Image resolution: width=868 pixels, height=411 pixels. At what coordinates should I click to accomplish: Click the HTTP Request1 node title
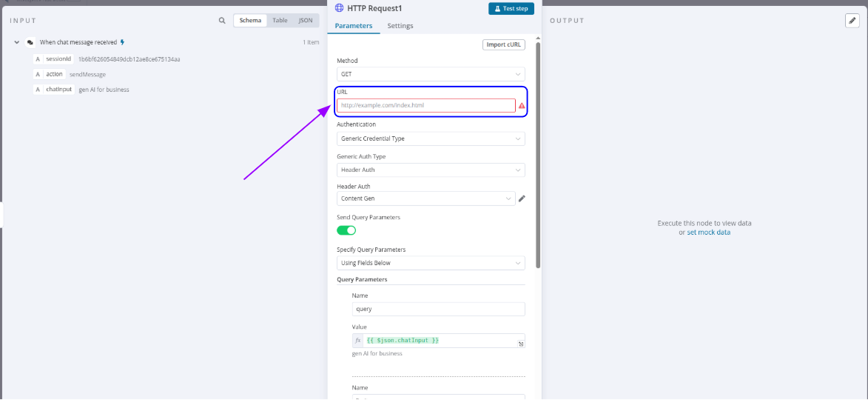pyautogui.click(x=374, y=8)
